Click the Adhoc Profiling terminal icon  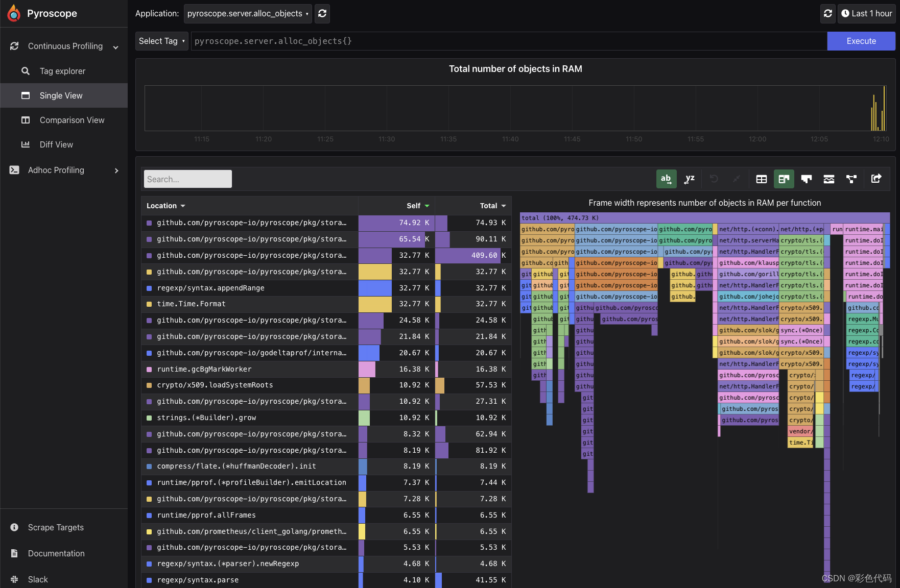(14, 170)
